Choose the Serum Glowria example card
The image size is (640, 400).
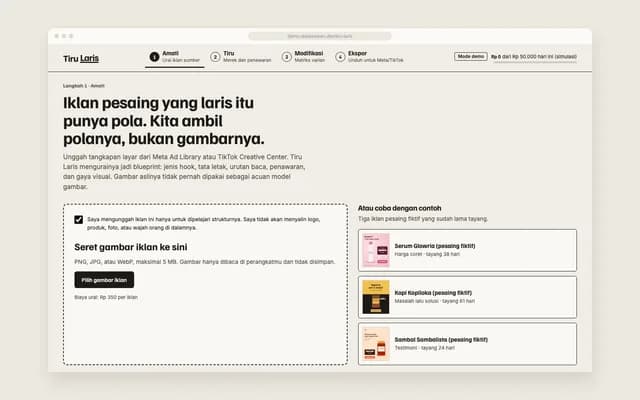tap(467, 250)
